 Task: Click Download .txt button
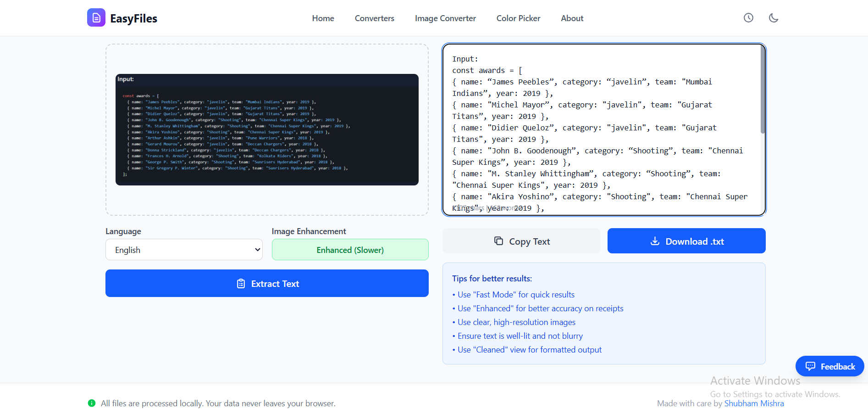(686, 241)
